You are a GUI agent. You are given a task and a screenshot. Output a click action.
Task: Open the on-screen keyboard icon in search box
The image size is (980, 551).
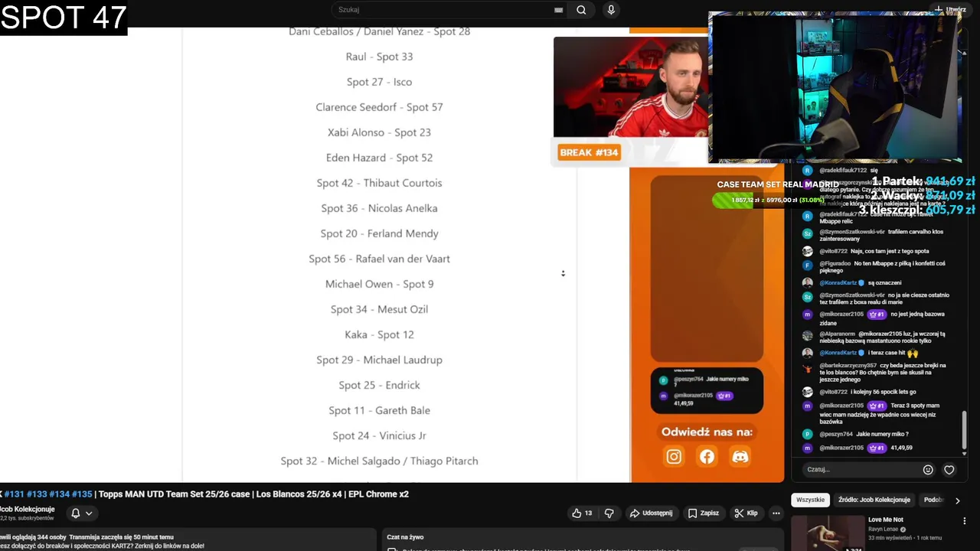[559, 10]
